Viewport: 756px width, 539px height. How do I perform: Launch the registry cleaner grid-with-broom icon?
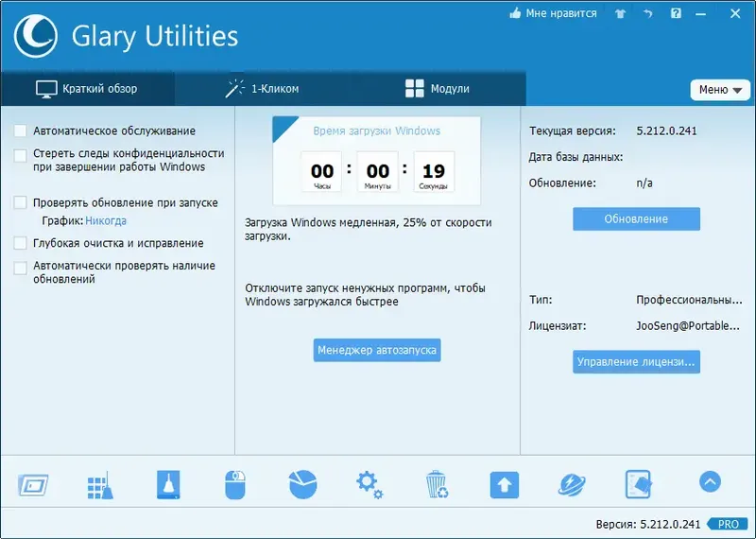coord(100,485)
